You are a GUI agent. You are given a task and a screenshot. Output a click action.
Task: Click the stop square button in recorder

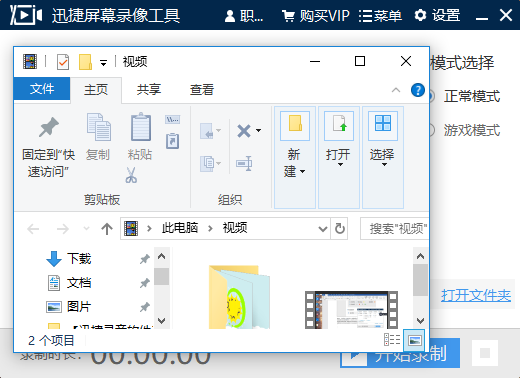[x=485, y=353]
